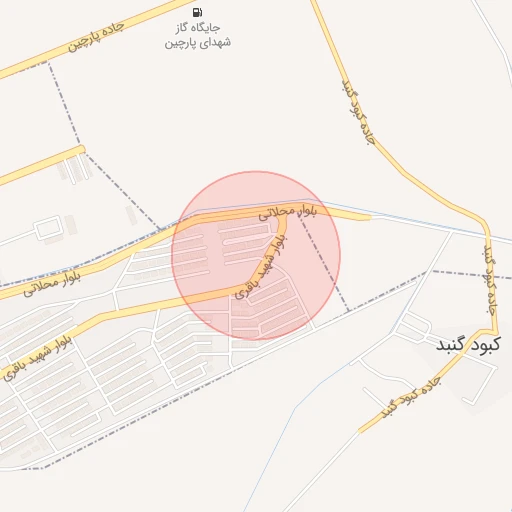Select the northern جاده کبود گنبد road label
The height and width of the screenshot is (512, 512).
(x=359, y=112)
